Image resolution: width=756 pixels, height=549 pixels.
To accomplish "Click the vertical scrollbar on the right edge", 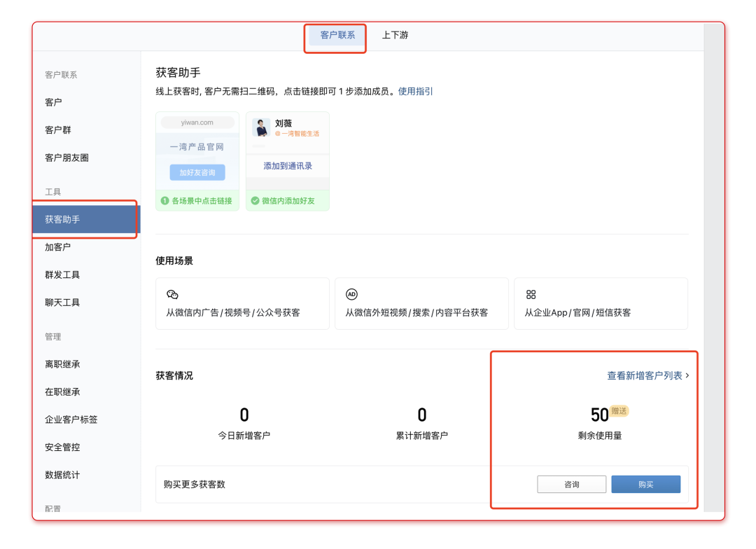I will pos(713,266).
